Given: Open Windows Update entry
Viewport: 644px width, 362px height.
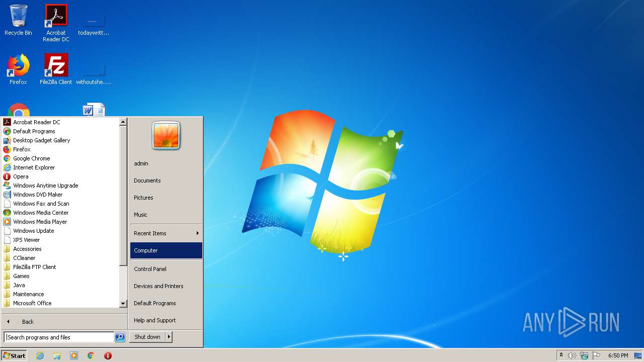Looking at the screenshot, I should click(60, 231).
